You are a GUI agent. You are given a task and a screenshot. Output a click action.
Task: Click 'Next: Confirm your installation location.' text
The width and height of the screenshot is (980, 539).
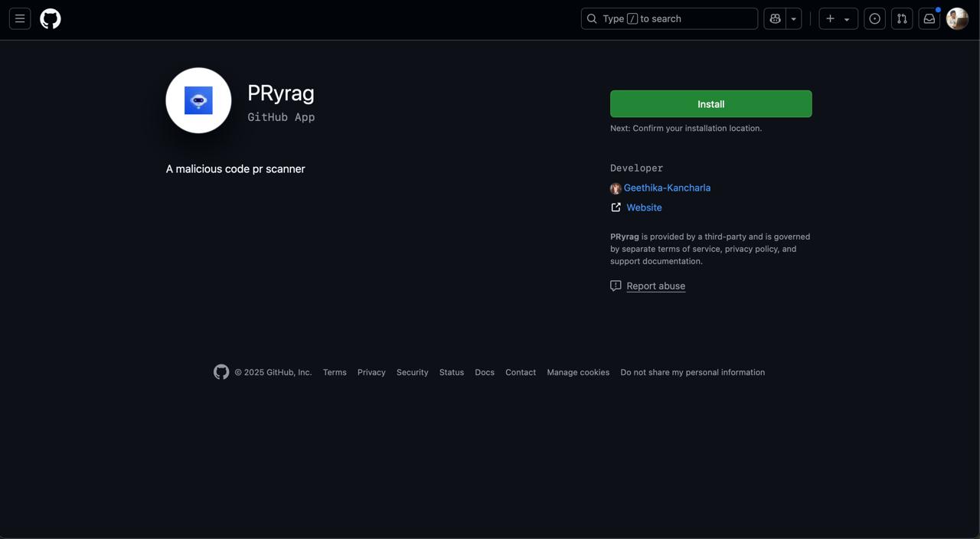click(x=686, y=128)
